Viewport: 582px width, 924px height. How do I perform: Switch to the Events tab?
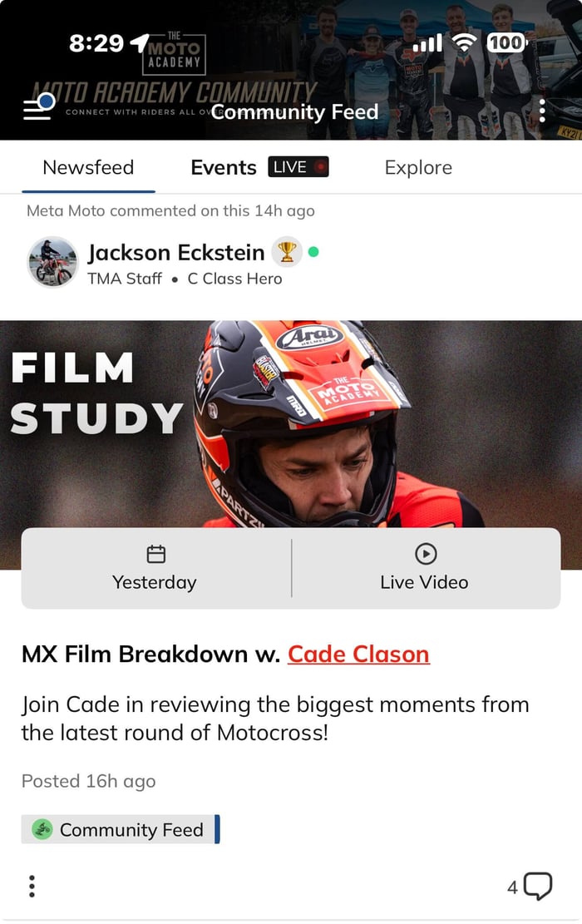224,168
